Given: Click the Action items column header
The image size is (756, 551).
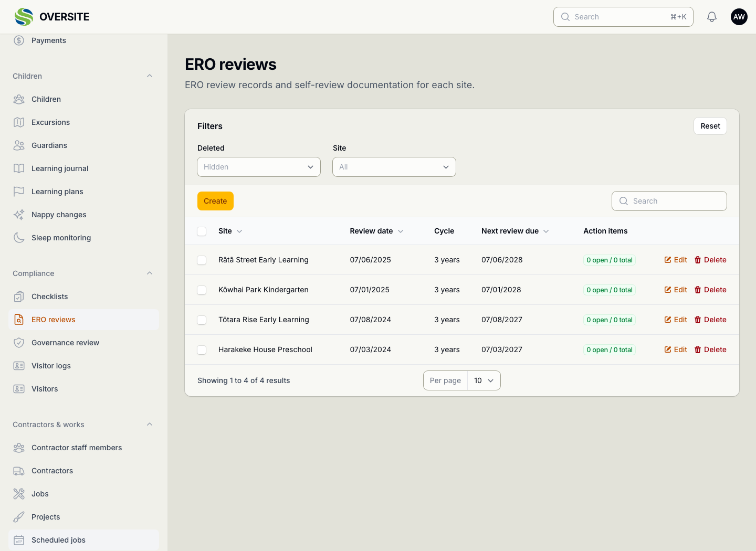Looking at the screenshot, I should (605, 231).
